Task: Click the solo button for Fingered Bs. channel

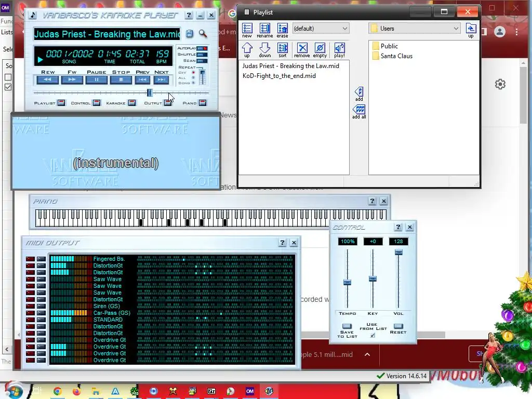Action: click(x=41, y=259)
